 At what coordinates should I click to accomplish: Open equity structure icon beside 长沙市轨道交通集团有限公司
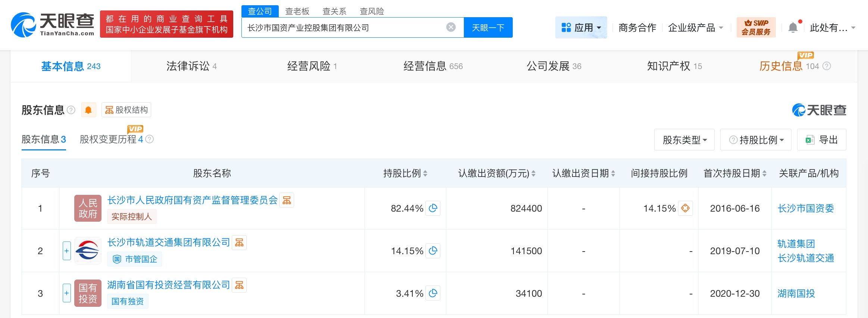(x=239, y=243)
